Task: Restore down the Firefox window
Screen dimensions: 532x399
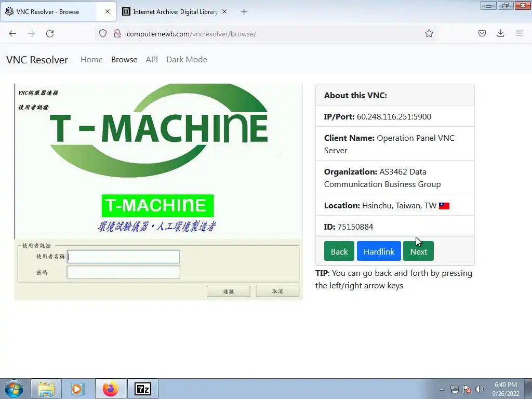Action: tap(506, 6)
